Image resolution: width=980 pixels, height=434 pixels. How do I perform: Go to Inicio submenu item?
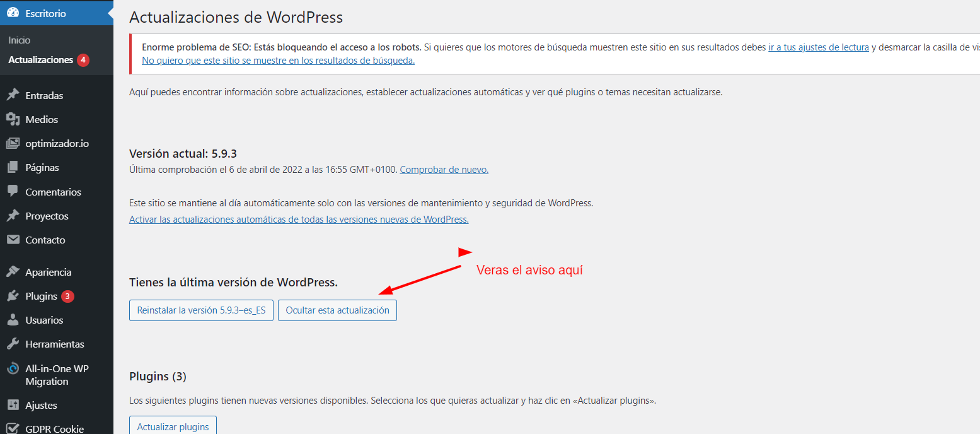click(x=20, y=40)
